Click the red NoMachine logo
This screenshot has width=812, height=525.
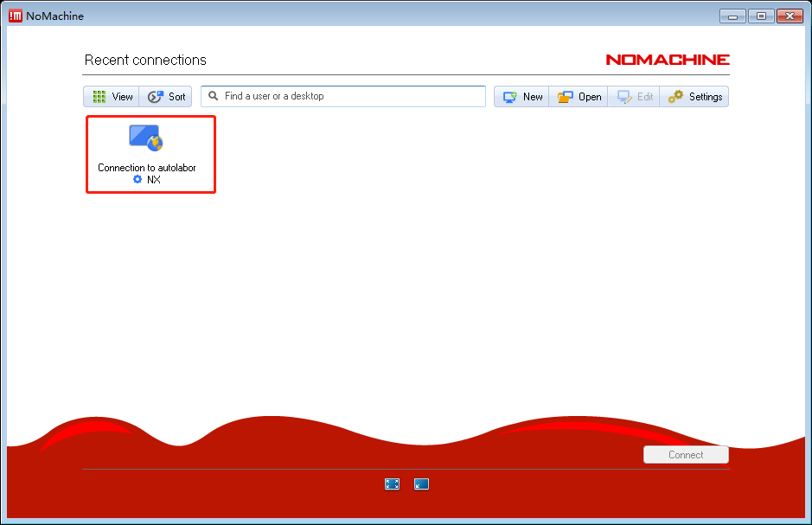coord(667,60)
